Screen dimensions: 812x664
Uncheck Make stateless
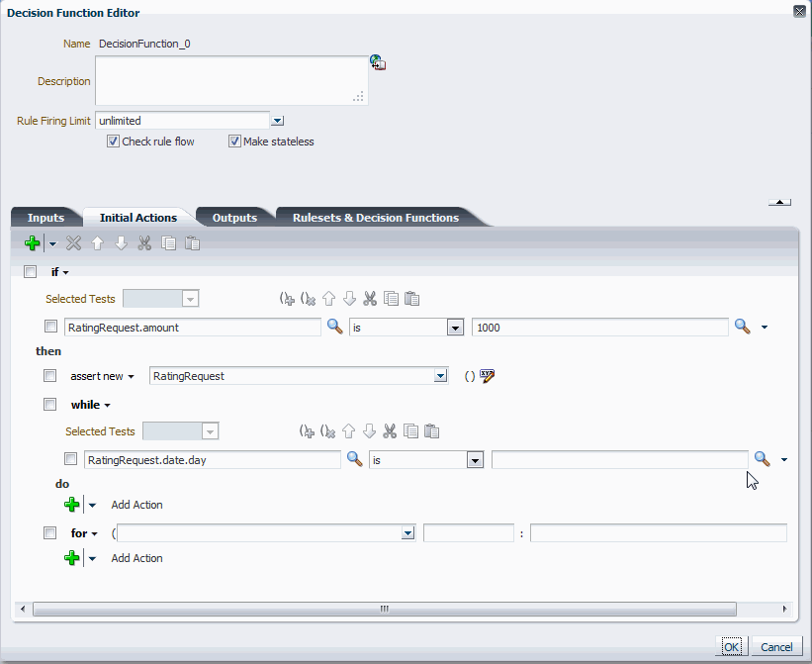coord(234,141)
